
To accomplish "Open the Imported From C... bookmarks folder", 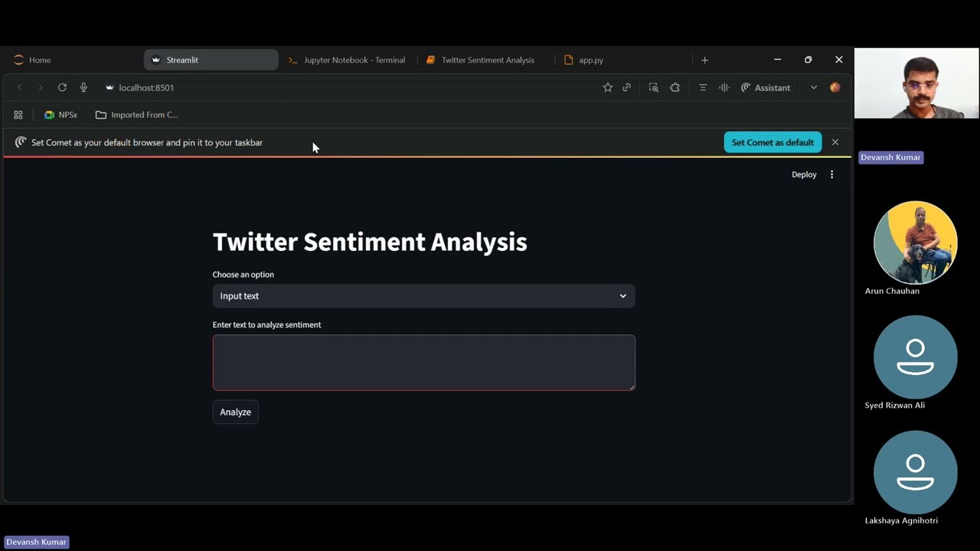I will pos(137,115).
